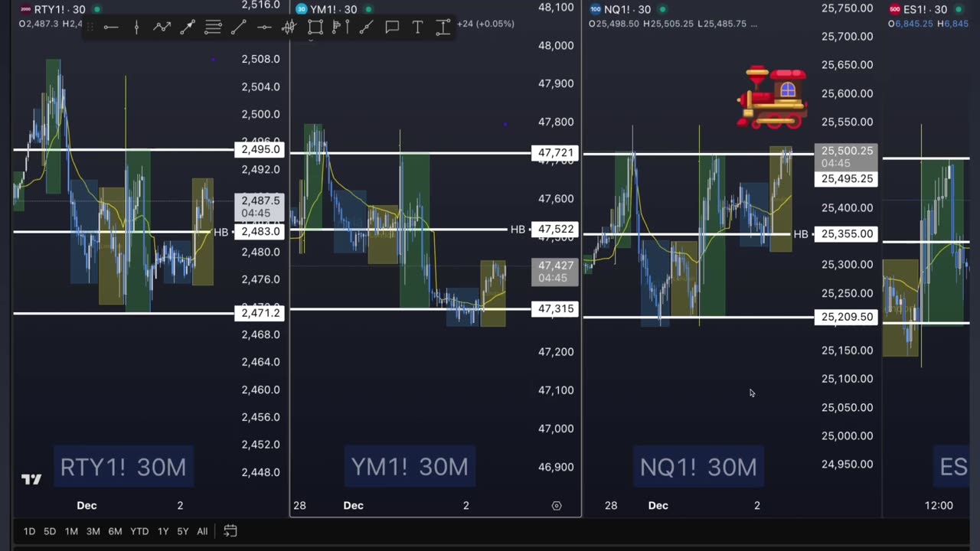Image resolution: width=980 pixels, height=551 pixels.
Task: Select the path zigzag arrow tool
Action: 162,28
